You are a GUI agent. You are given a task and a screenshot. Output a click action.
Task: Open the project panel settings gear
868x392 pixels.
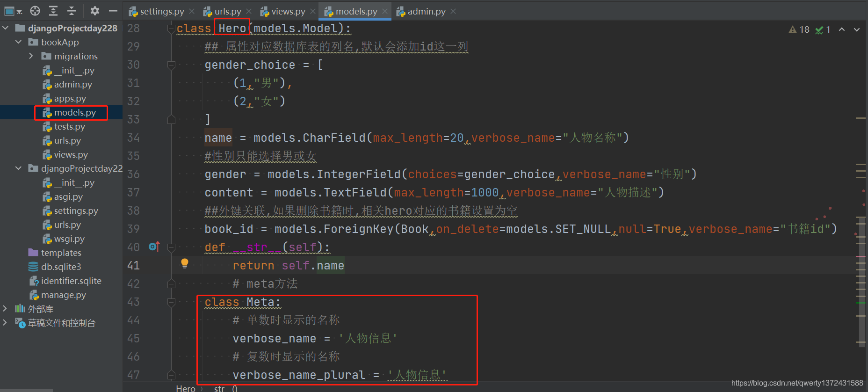coord(95,11)
